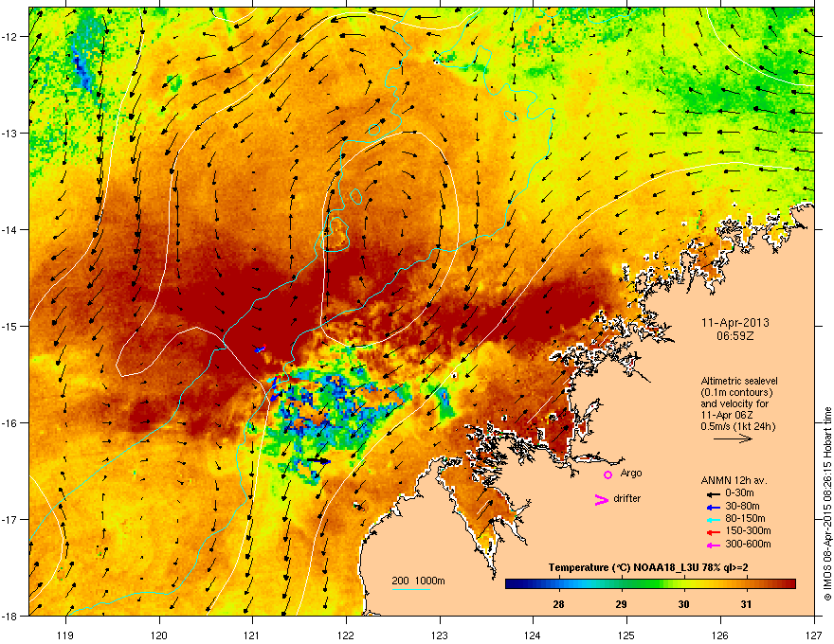Click the '80-150m' depth label
The image size is (834, 644).
click(745, 518)
